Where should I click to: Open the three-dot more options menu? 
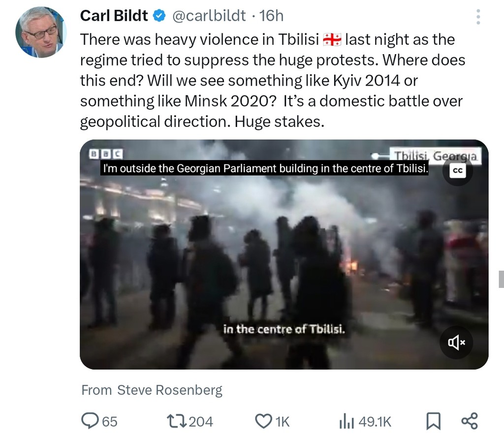(x=478, y=17)
